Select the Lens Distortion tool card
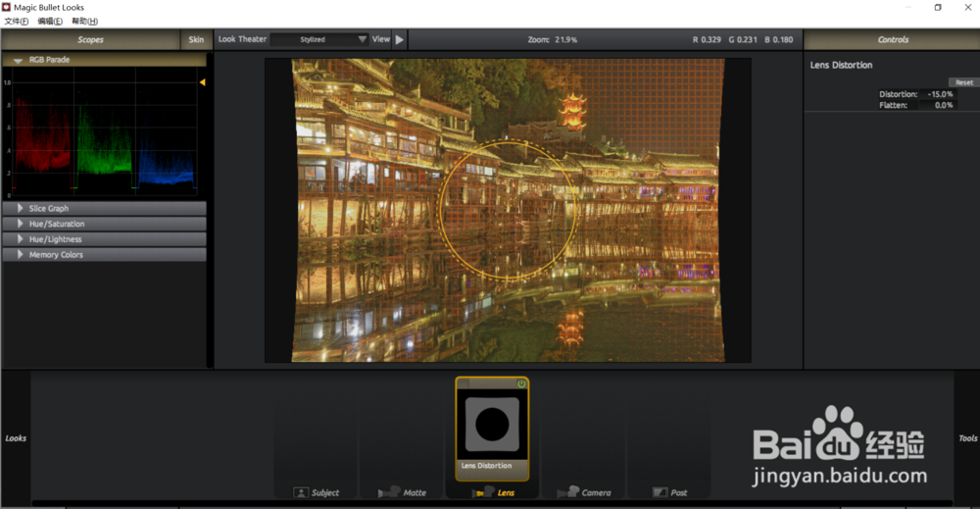The width and height of the screenshot is (980, 509). click(492, 429)
